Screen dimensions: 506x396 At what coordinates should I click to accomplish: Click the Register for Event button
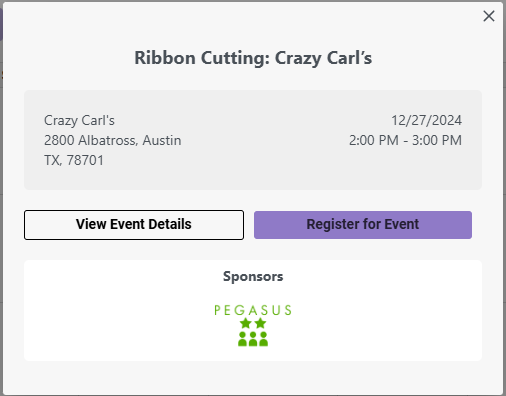363,225
